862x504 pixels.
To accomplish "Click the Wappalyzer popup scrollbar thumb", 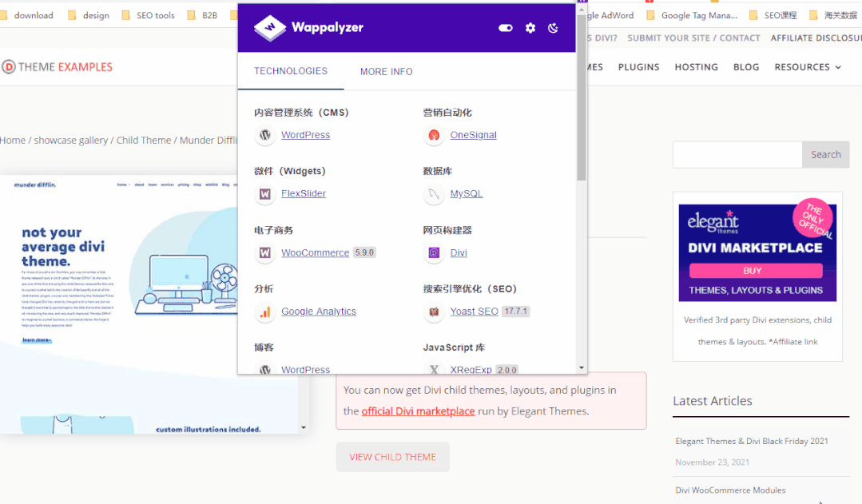I will point(582,97).
